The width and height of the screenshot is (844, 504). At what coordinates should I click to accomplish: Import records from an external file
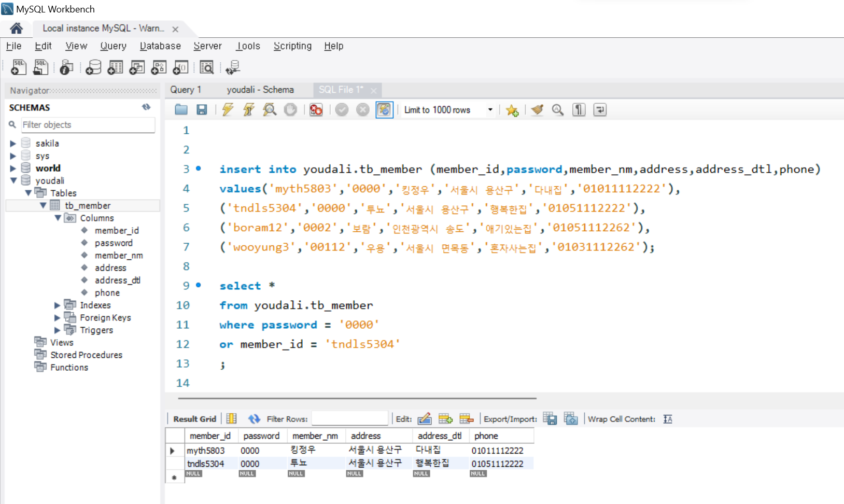tap(571, 418)
